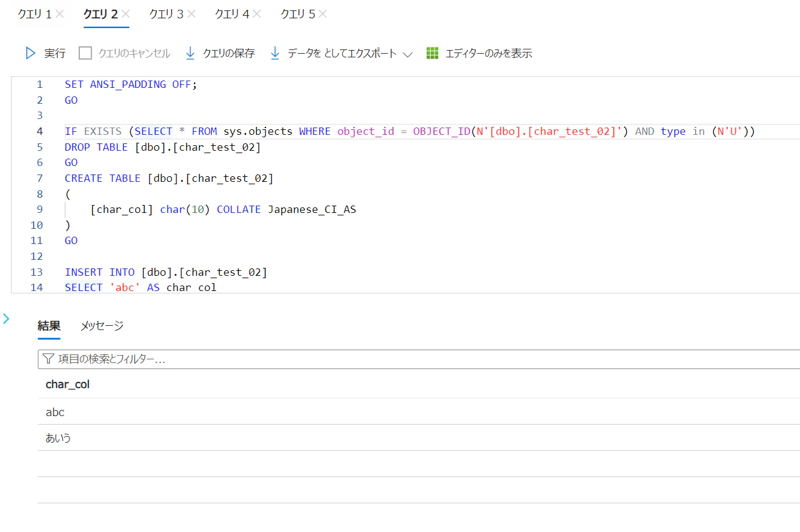The width and height of the screenshot is (800, 532).
Task: Select the active クエリ 2 tab
Action: pos(101,14)
